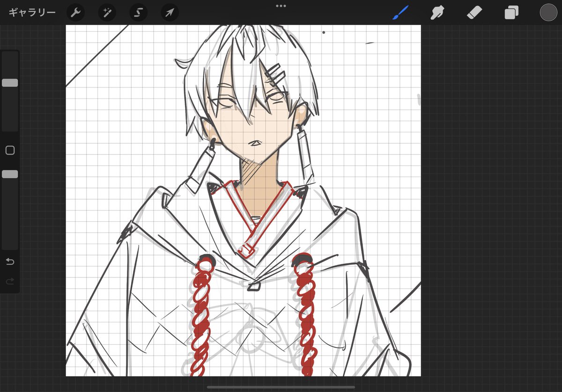The height and width of the screenshot is (392, 562).
Task: Open the Adjustments magic wand menu
Action: (107, 13)
